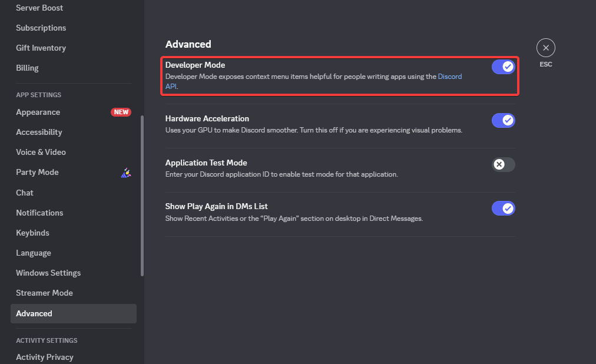The image size is (596, 364).
Task: Open the Appearance settings
Action: click(38, 112)
